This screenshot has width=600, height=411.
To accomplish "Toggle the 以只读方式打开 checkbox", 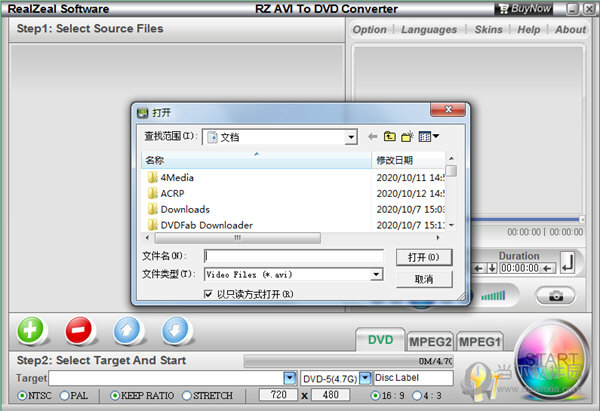I will [208, 294].
